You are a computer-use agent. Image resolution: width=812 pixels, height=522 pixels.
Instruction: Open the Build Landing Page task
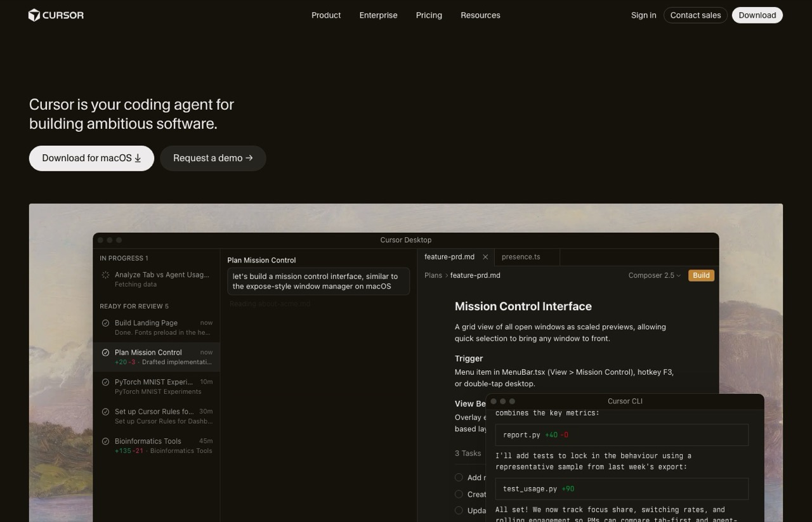click(156, 327)
